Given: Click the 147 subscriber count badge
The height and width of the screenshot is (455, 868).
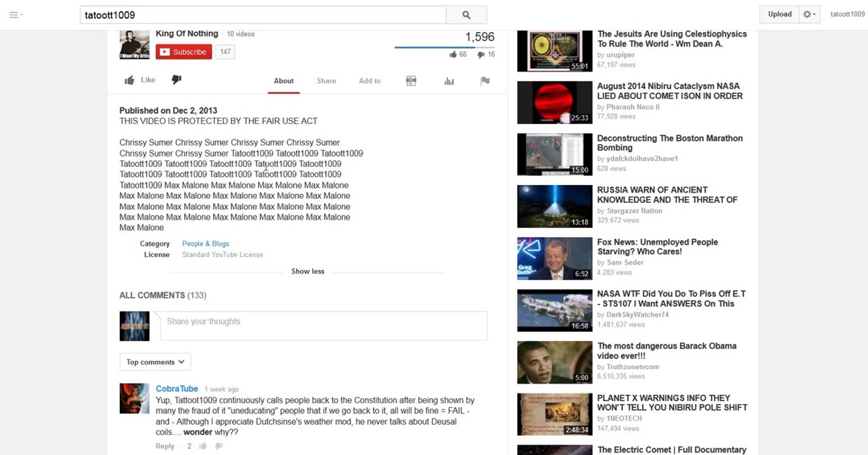Looking at the screenshot, I should (225, 52).
